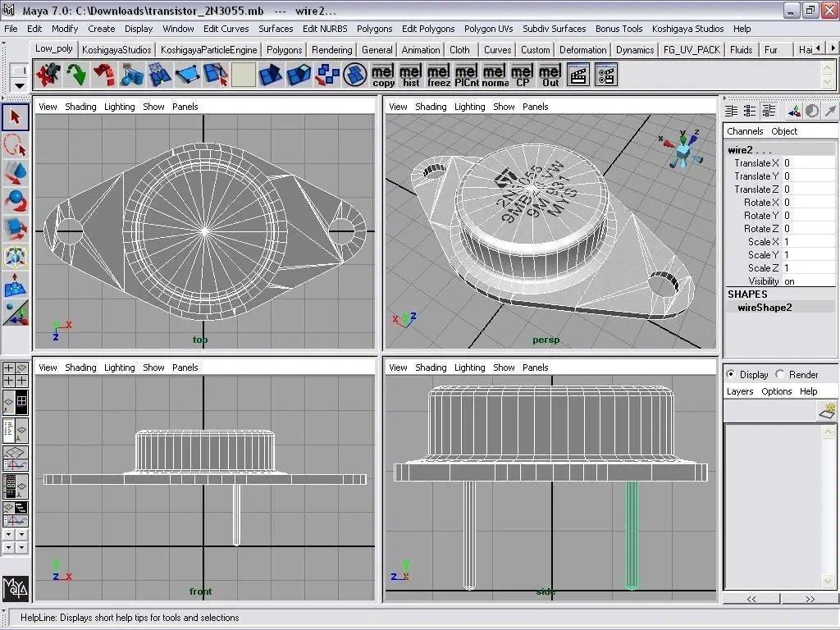Screen dimensions: 840x630
Task: Open Lighting menu in front viewport
Action: tap(120, 367)
